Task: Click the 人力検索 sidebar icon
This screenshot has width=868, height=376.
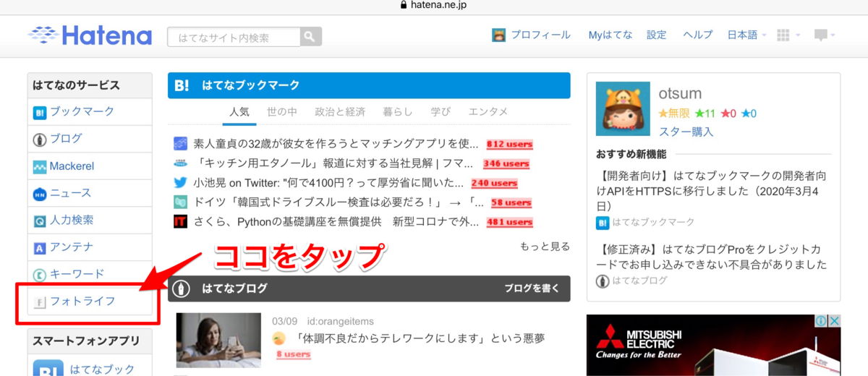Action: click(x=40, y=221)
